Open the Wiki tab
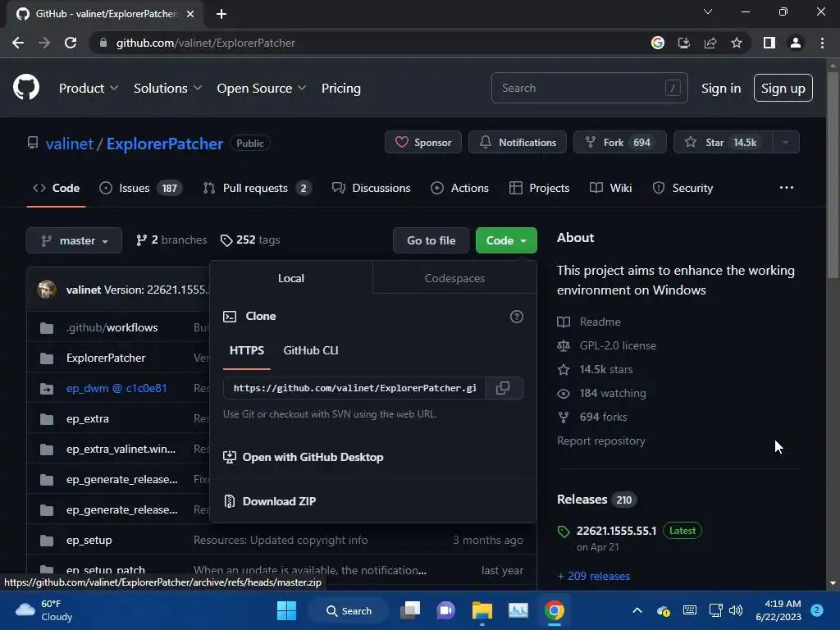The width and height of the screenshot is (840, 630). coord(610,188)
